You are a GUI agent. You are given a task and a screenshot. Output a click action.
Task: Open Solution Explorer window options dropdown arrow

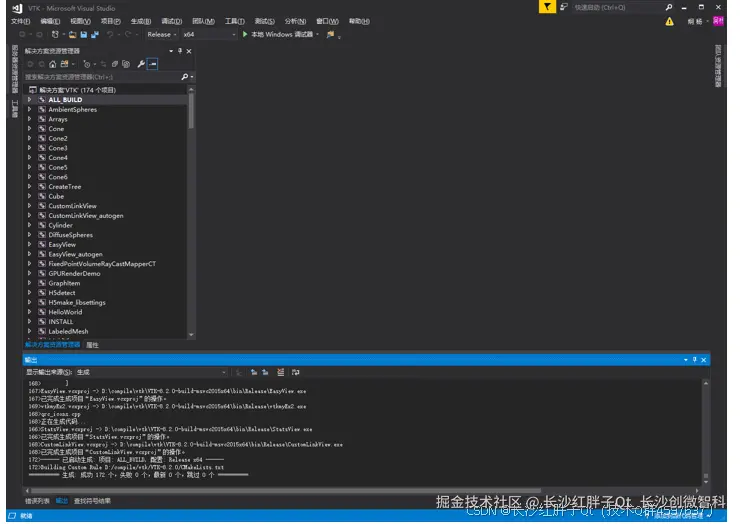[x=171, y=51]
